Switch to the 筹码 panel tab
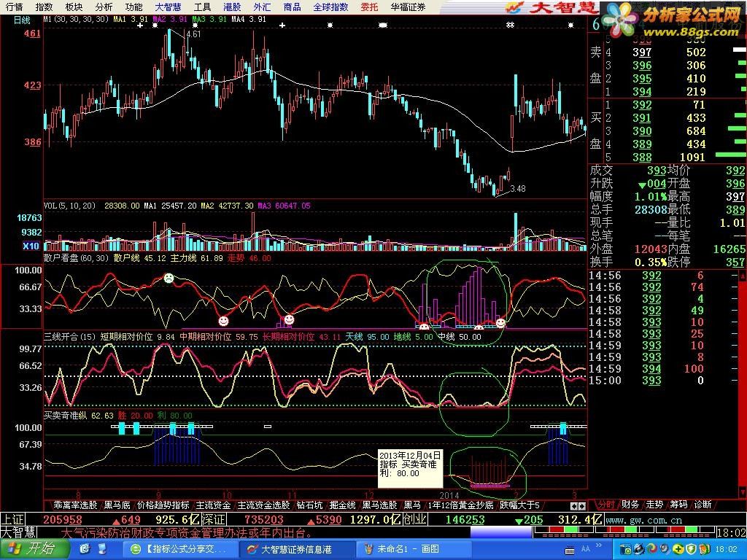 click(x=678, y=504)
